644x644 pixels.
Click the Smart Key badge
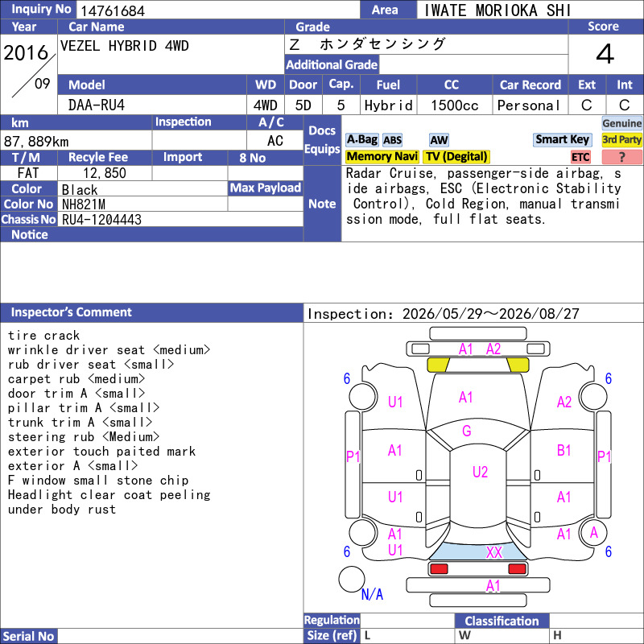562,139
